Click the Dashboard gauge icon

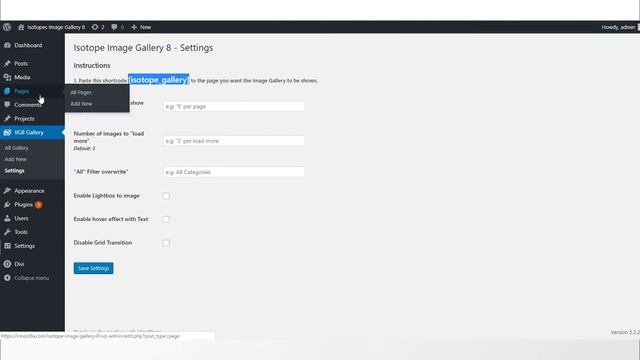pos(7,45)
